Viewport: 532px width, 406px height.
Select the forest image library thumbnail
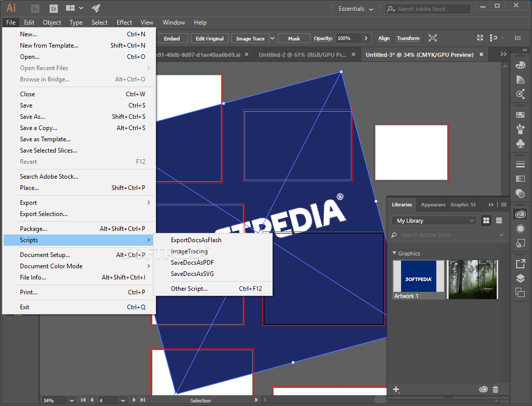[x=472, y=280]
